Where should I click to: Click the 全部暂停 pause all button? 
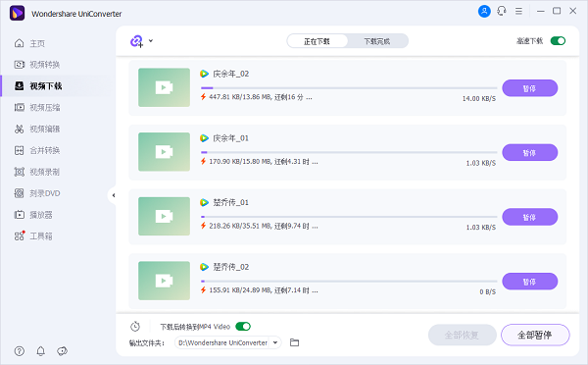[535, 335]
